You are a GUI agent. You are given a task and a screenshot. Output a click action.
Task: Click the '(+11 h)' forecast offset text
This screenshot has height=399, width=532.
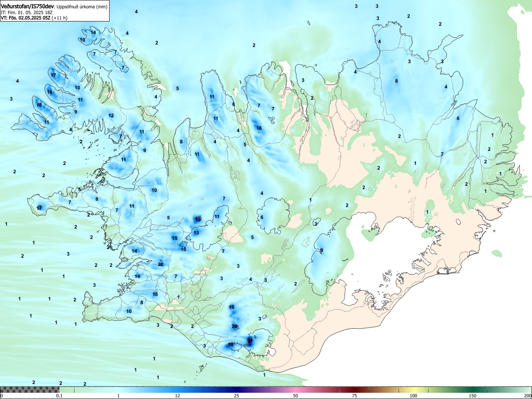[x=60, y=18]
